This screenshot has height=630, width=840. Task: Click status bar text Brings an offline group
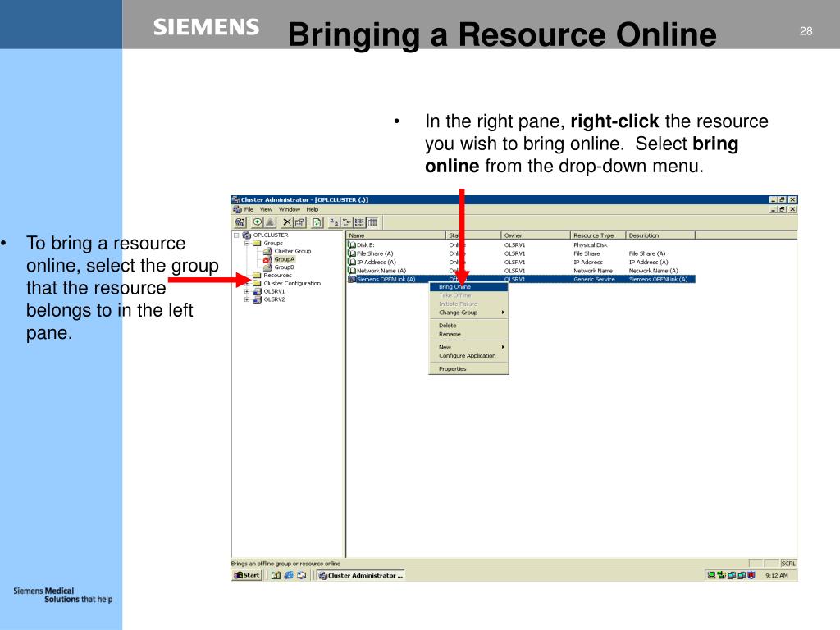point(285,564)
